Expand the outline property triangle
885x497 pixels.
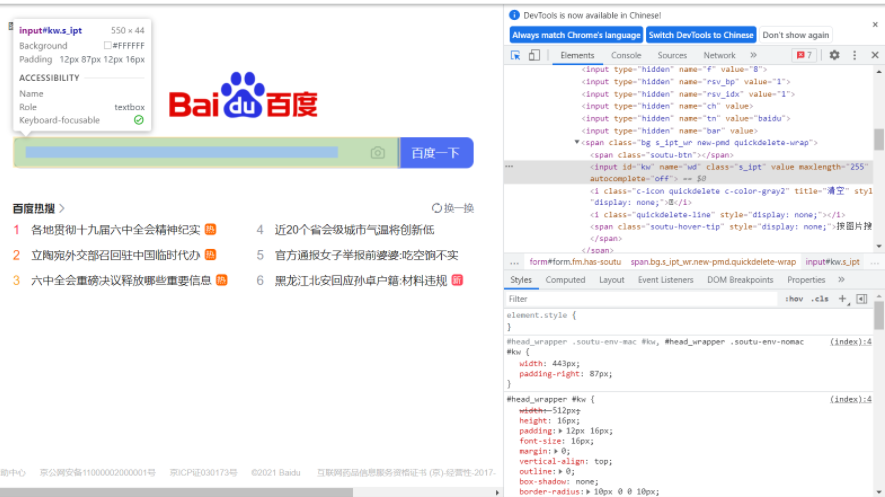pyautogui.click(x=560, y=472)
